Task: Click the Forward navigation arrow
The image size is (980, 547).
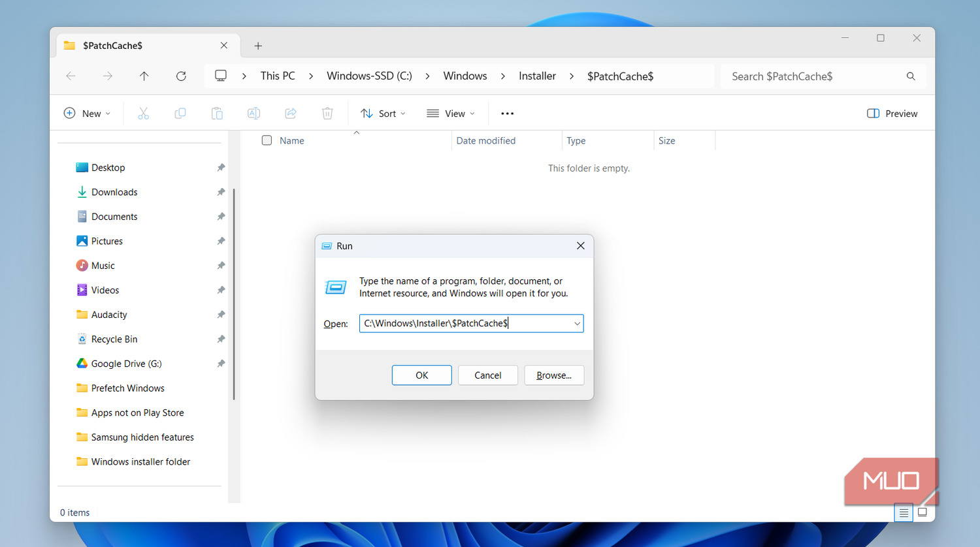Action: tap(108, 76)
